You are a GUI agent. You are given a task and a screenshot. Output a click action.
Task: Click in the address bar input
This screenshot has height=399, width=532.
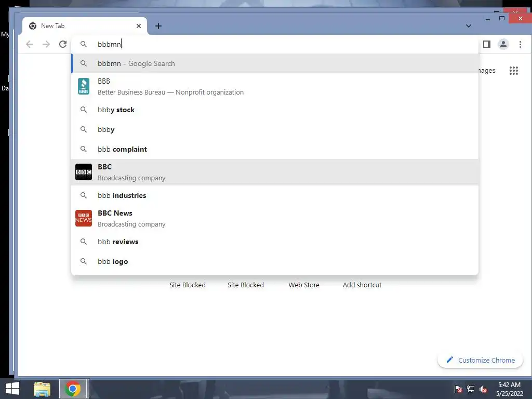(x=275, y=44)
